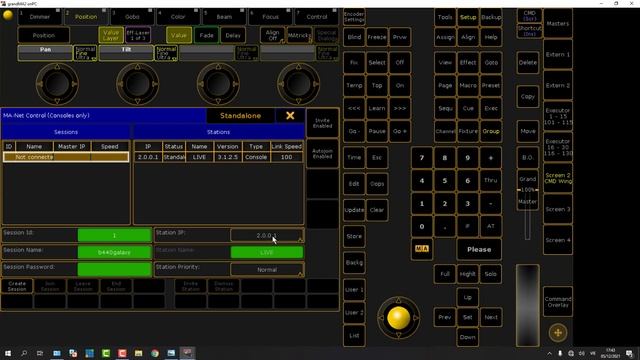The width and height of the screenshot is (640, 360).
Task: Click the third encoder knob
Action: tap(218, 84)
